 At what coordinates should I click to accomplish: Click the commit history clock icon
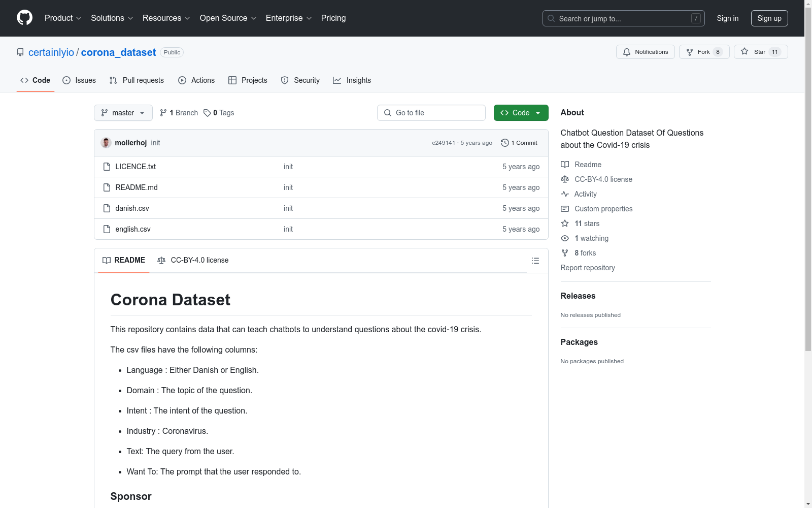tap(504, 143)
